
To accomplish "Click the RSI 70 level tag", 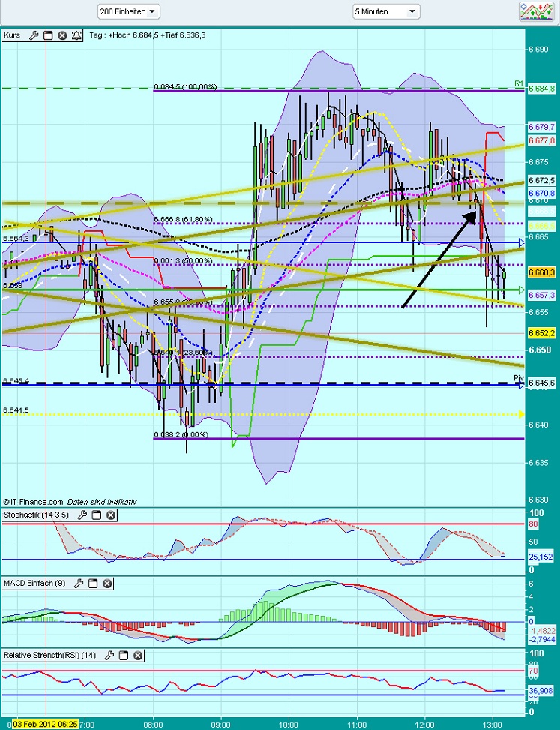I will pyautogui.click(x=533, y=671).
